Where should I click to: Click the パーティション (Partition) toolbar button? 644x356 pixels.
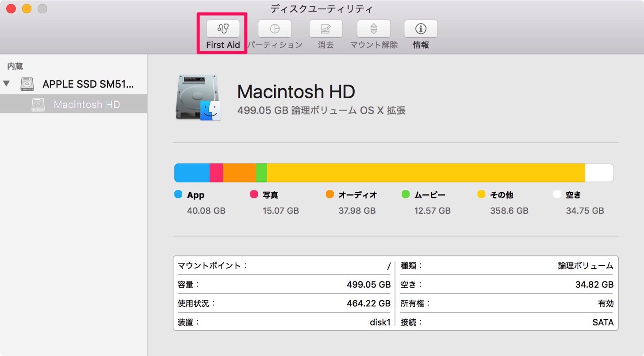coord(275,29)
